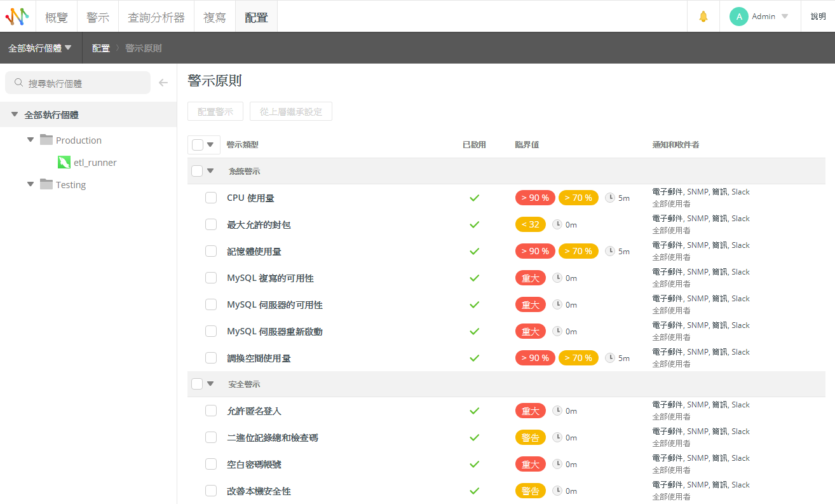Collapse the 安全警示 group arrow
Image resolution: width=835 pixels, height=504 pixels.
pyautogui.click(x=210, y=383)
